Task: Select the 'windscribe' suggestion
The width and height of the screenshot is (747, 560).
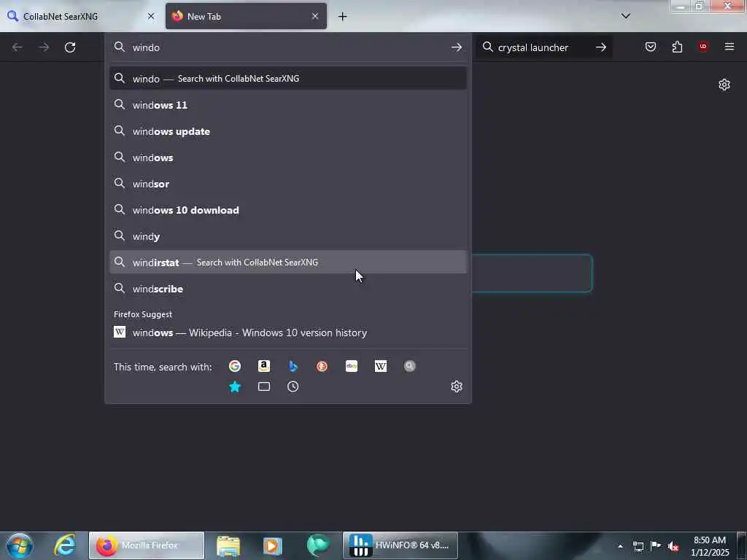Action: (287, 289)
